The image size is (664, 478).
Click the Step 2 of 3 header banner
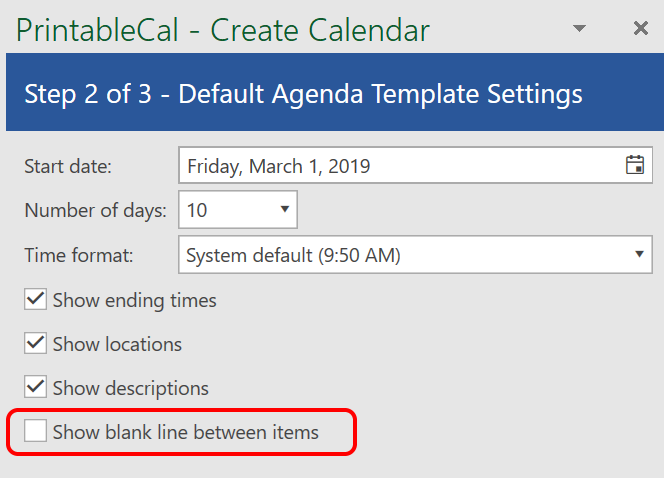[x=331, y=95]
